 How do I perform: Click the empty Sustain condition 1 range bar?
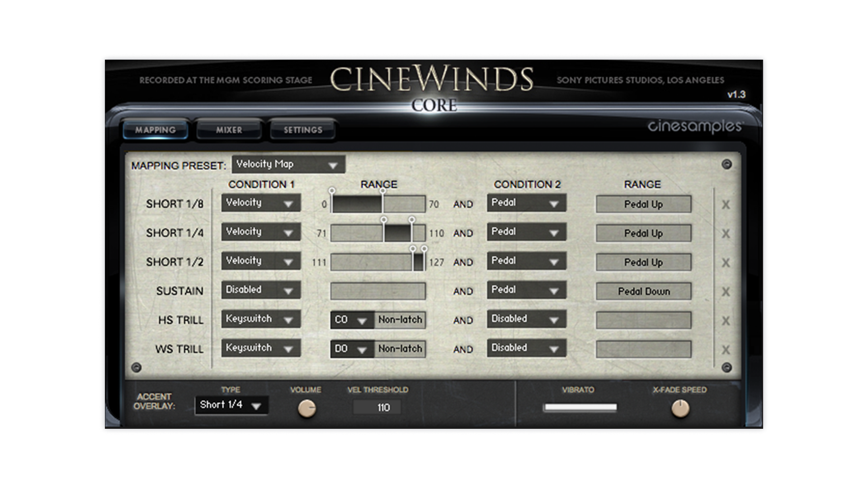click(378, 291)
